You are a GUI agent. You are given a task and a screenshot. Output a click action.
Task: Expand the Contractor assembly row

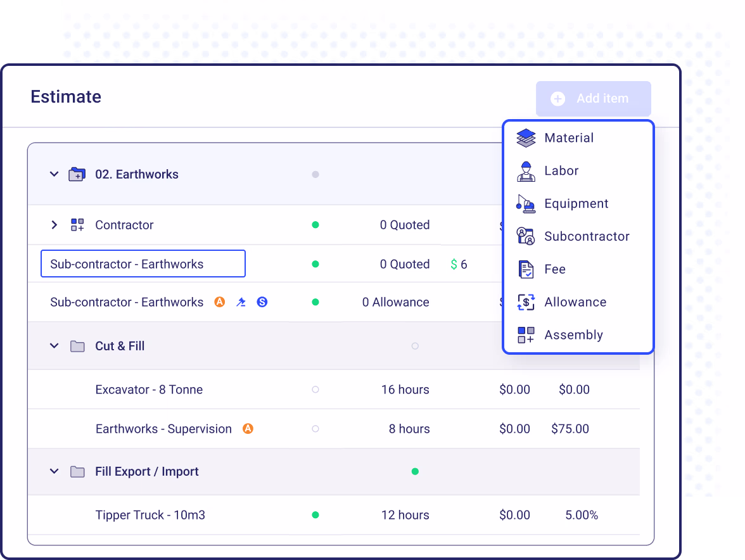click(x=54, y=225)
